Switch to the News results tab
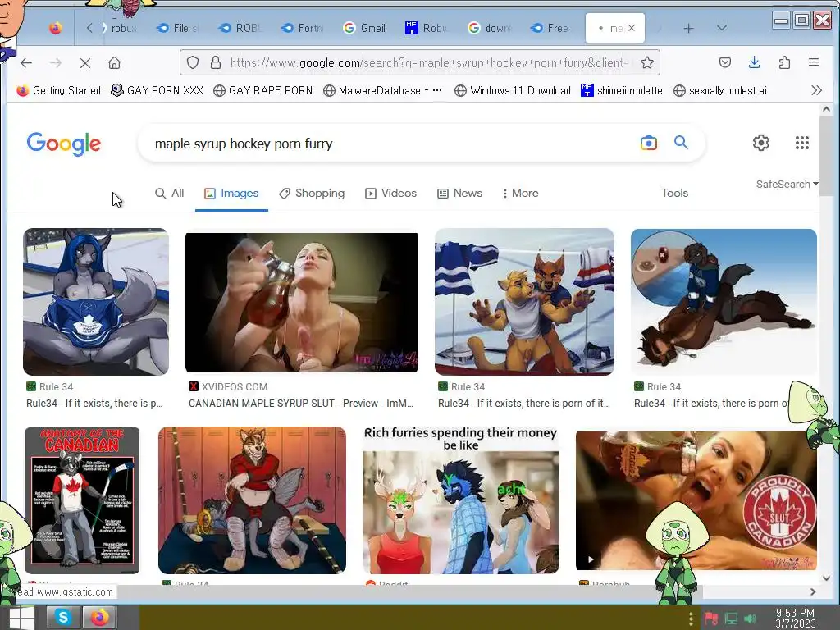840x630 pixels. pyautogui.click(x=459, y=194)
